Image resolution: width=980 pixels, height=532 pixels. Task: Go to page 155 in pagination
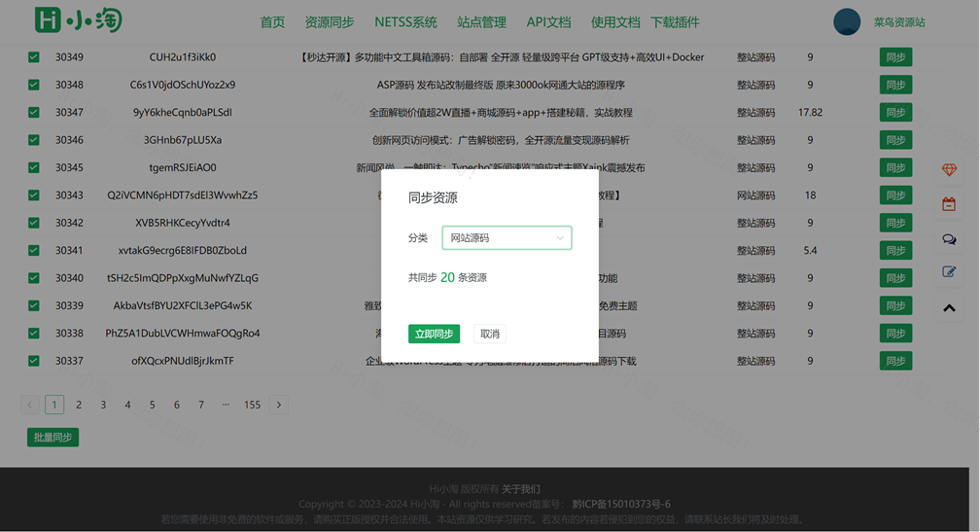tap(252, 405)
